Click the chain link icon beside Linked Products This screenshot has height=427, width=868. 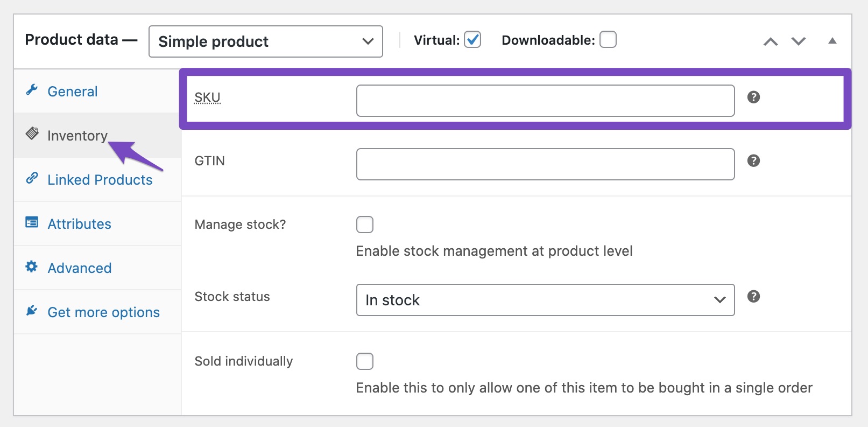[32, 178]
